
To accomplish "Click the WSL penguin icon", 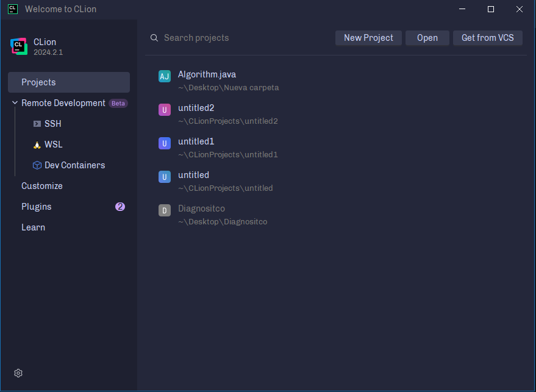I will tap(37, 145).
